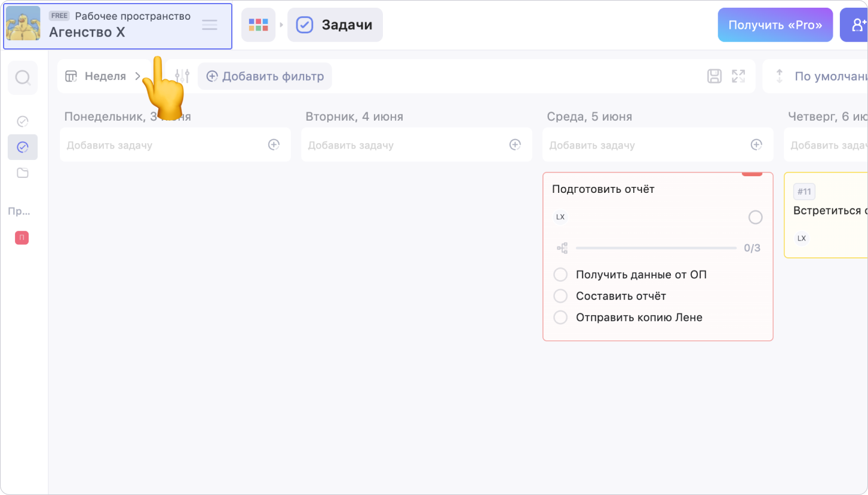Viewport: 868px width, 495px height.
Task: Open workspace menu with hamburger lines icon
Action: (x=210, y=25)
